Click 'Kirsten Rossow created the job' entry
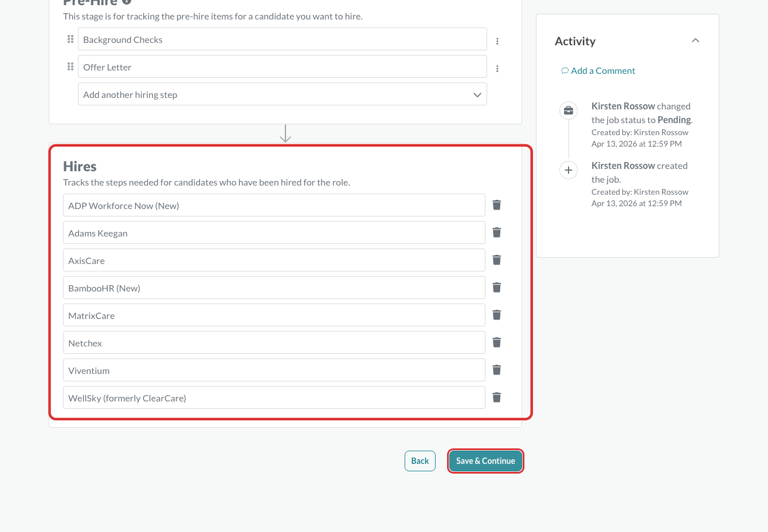768x532 pixels. point(640,172)
